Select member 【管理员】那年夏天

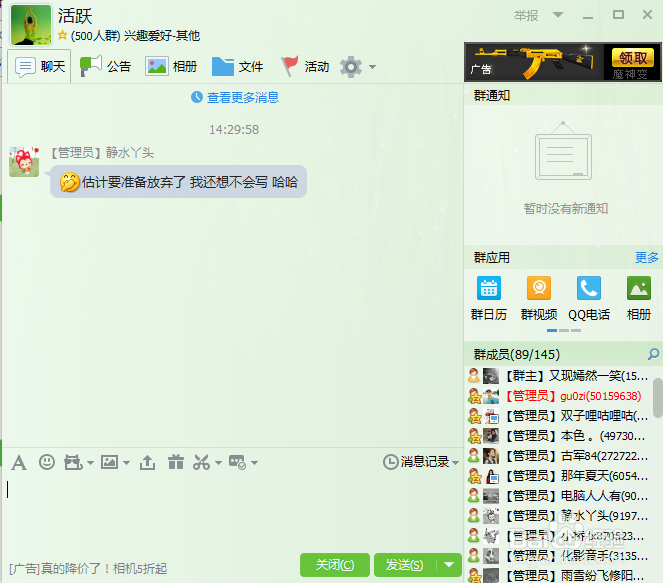tap(559, 476)
